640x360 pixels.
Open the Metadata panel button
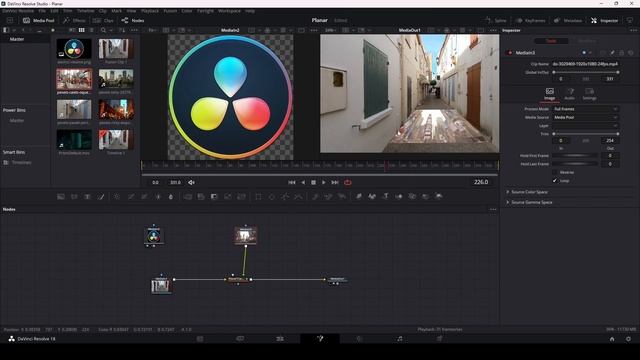click(x=568, y=20)
